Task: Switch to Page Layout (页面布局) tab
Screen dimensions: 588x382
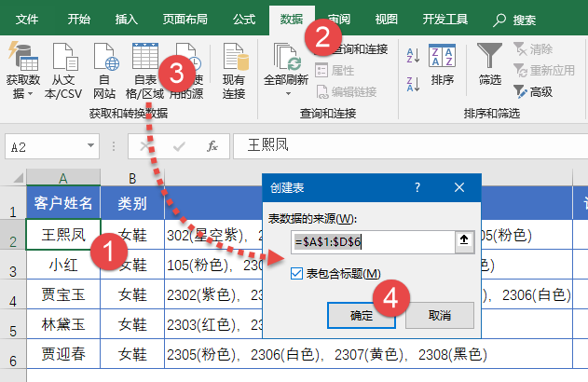Action: [x=185, y=20]
